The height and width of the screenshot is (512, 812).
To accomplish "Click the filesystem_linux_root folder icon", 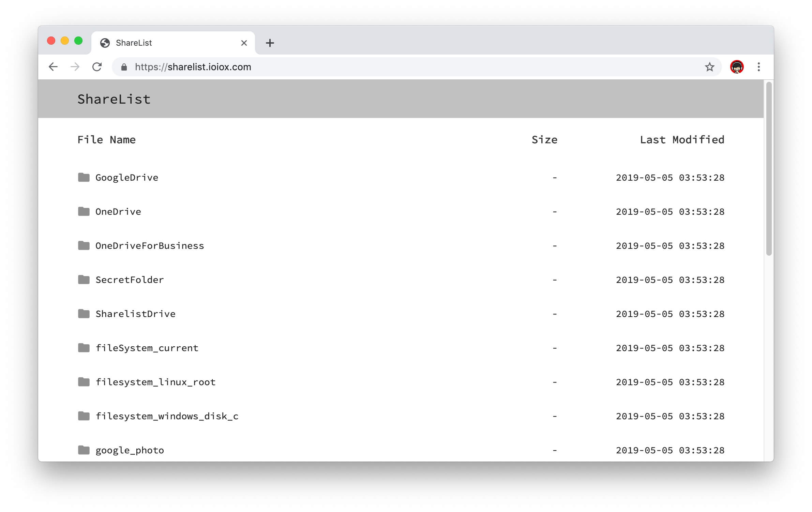I will point(84,382).
